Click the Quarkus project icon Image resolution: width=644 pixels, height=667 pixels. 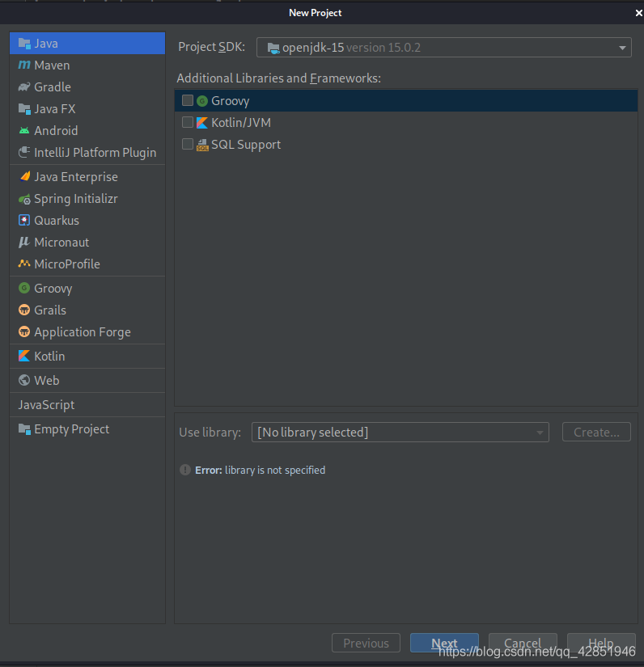(x=24, y=221)
